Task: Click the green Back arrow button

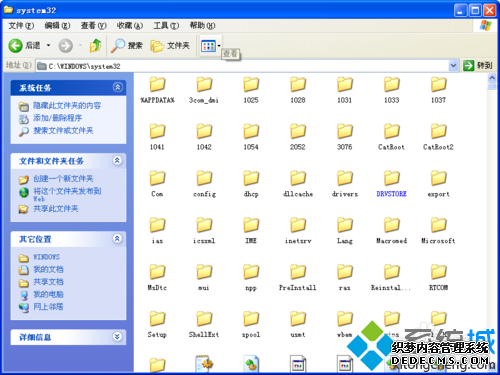Action: pos(15,46)
